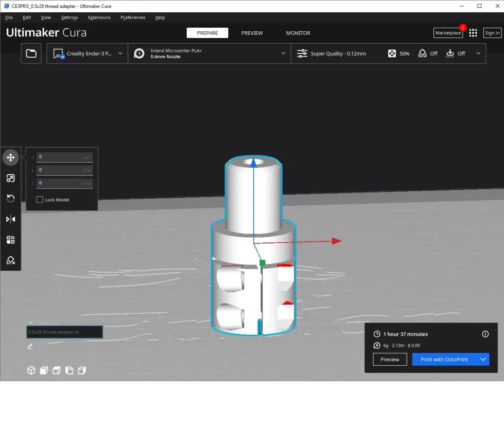Switch to the PREPARE stage
This screenshot has height=423, width=504.
208,33
